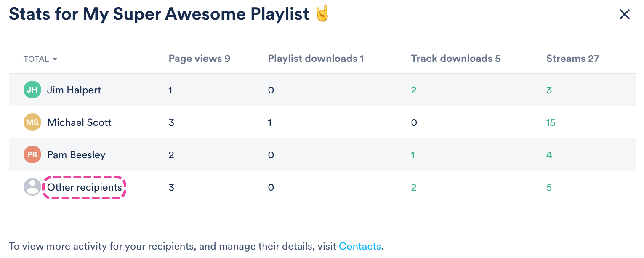Viewport: 644px width, 258px height.
Task: Open the Contacts link
Action: point(359,246)
